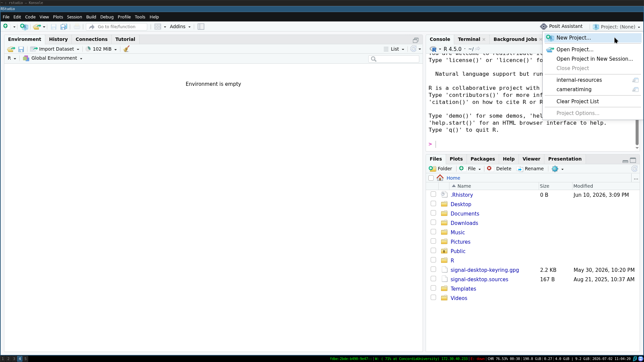The image size is (644, 362).
Task: Switch to the History tab
Action: pyautogui.click(x=58, y=39)
